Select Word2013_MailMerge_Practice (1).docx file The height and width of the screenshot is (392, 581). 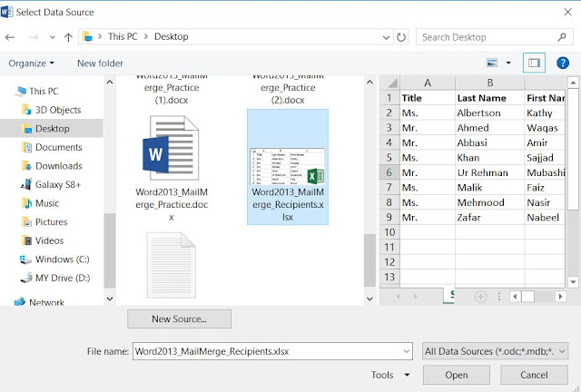pos(172,90)
